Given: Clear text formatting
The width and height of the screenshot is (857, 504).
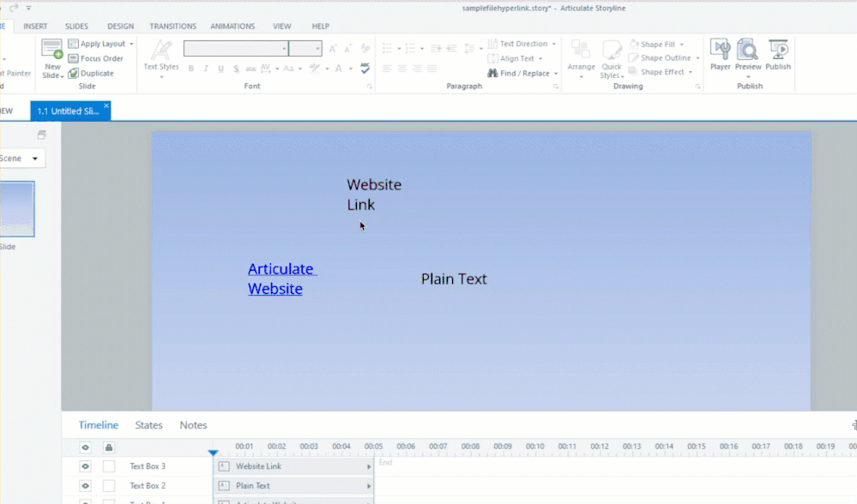Looking at the screenshot, I should [365, 49].
